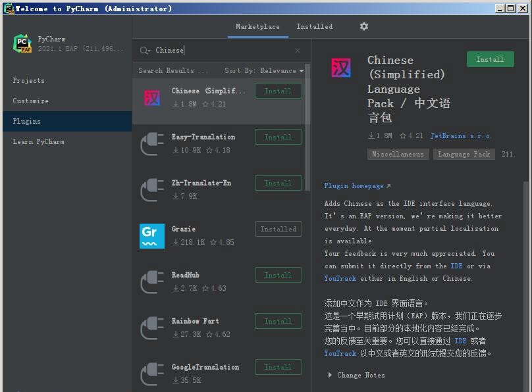Click the Language Pack tag
532x392 pixels.
tap(464, 154)
